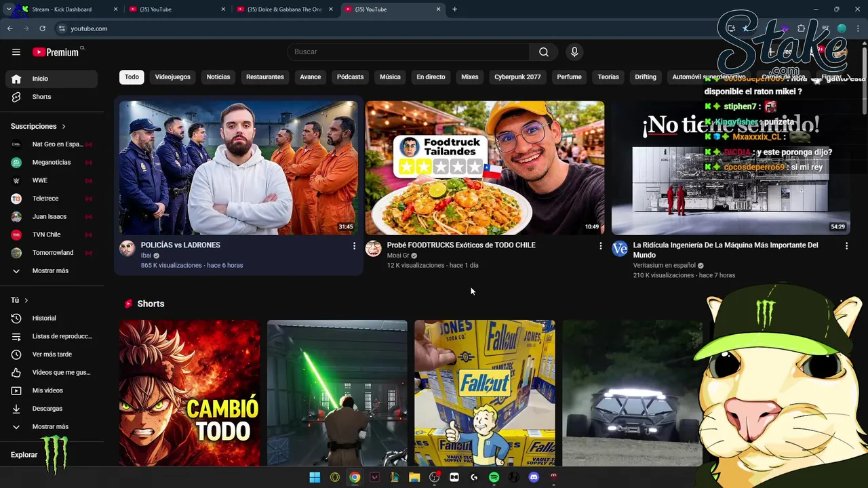
Task: Open Spotify from the taskbar
Action: tap(494, 477)
